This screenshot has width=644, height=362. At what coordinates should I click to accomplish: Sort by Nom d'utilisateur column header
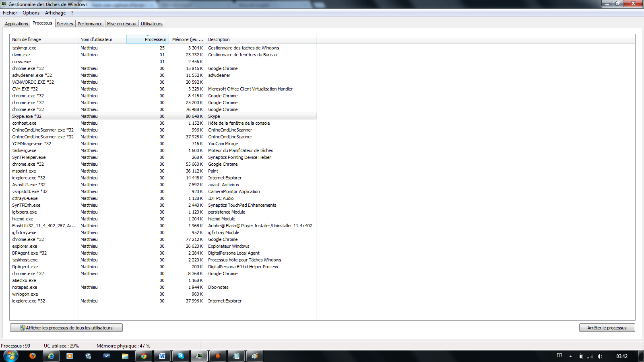pyautogui.click(x=102, y=39)
